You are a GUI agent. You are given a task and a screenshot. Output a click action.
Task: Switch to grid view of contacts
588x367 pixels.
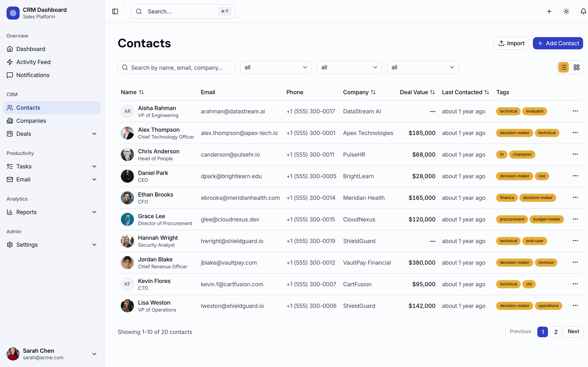(x=577, y=67)
